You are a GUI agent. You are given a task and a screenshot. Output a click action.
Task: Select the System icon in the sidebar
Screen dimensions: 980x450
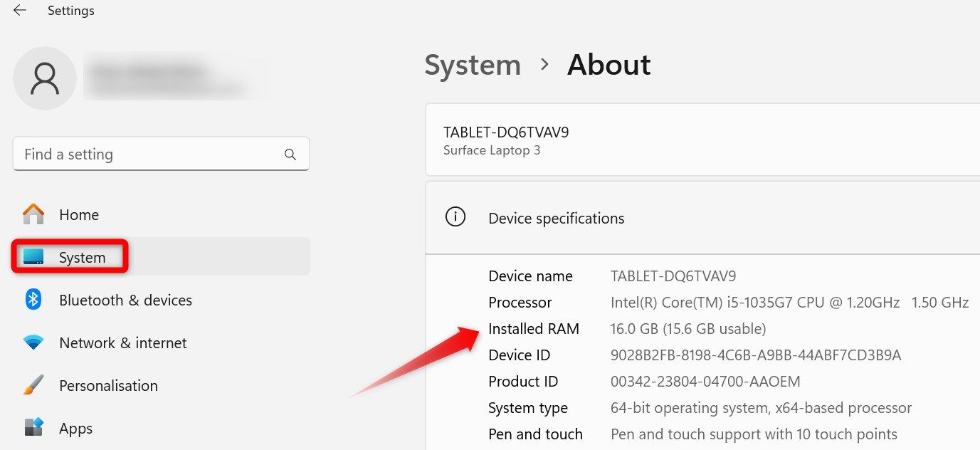point(32,257)
